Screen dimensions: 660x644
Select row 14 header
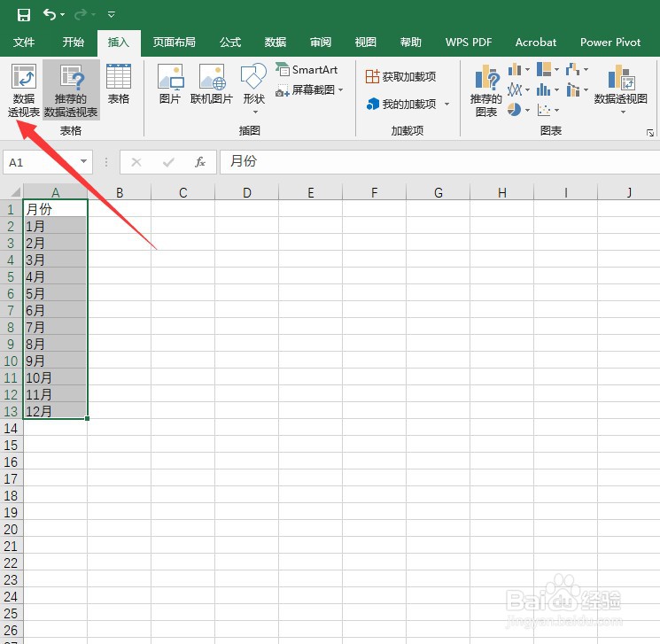coord(11,428)
